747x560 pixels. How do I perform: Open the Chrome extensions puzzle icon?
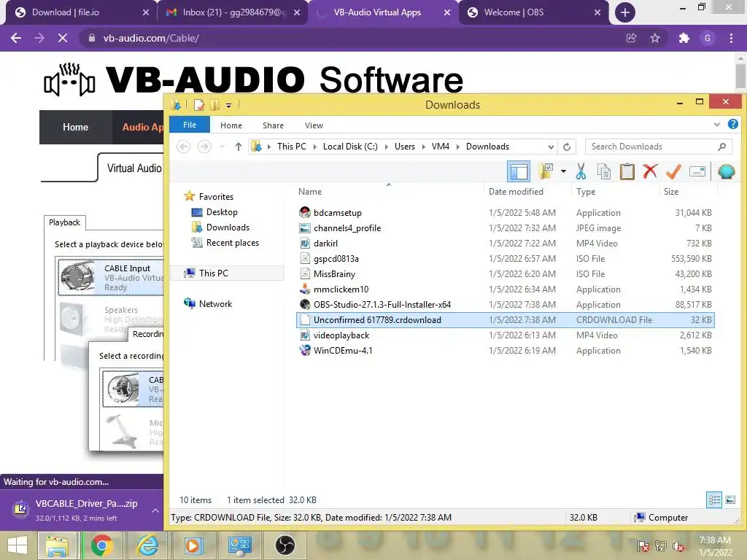pyautogui.click(x=684, y=38)
